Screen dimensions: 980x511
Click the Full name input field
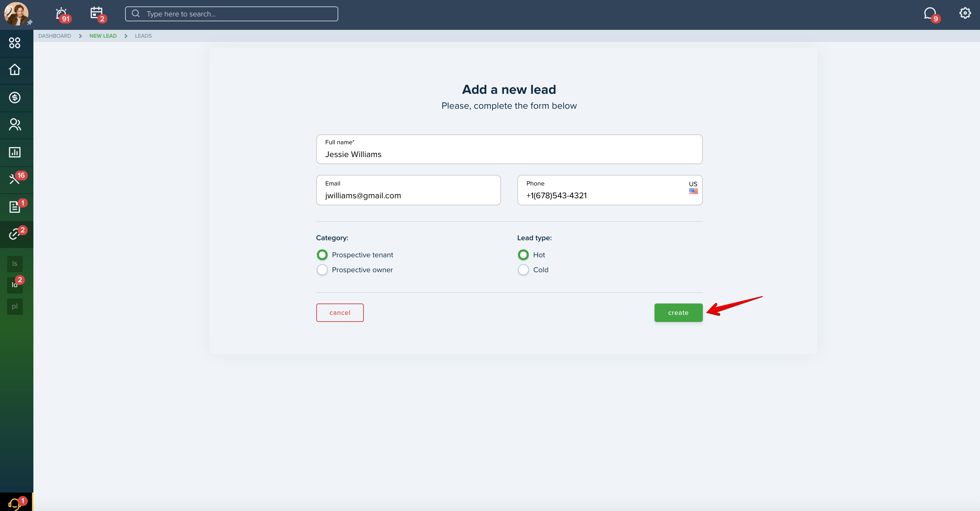click(x=509, y=149)
